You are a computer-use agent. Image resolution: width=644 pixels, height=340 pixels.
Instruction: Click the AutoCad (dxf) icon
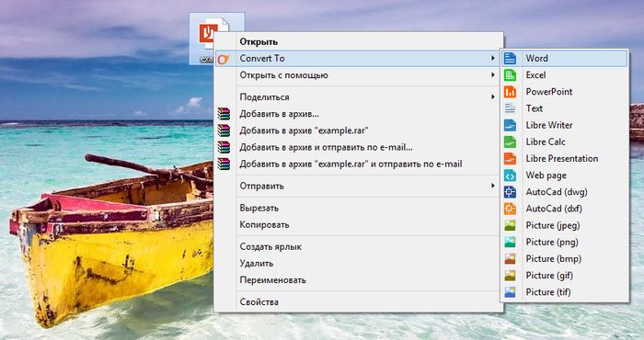click(x=510, y=209)
